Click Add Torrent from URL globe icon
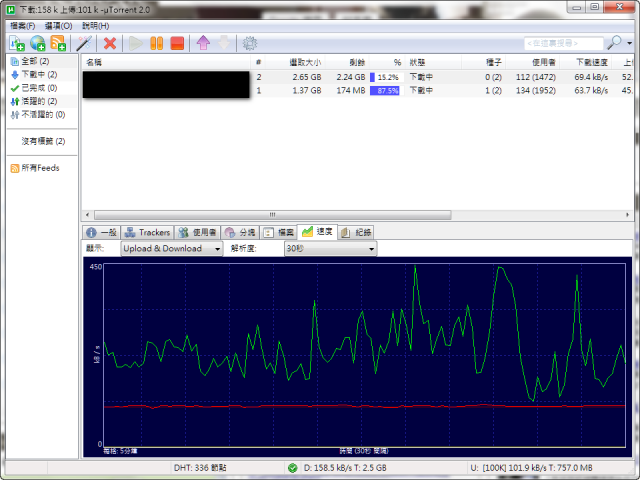The width and height of the screenshot is (640, 480). [38, 43]
